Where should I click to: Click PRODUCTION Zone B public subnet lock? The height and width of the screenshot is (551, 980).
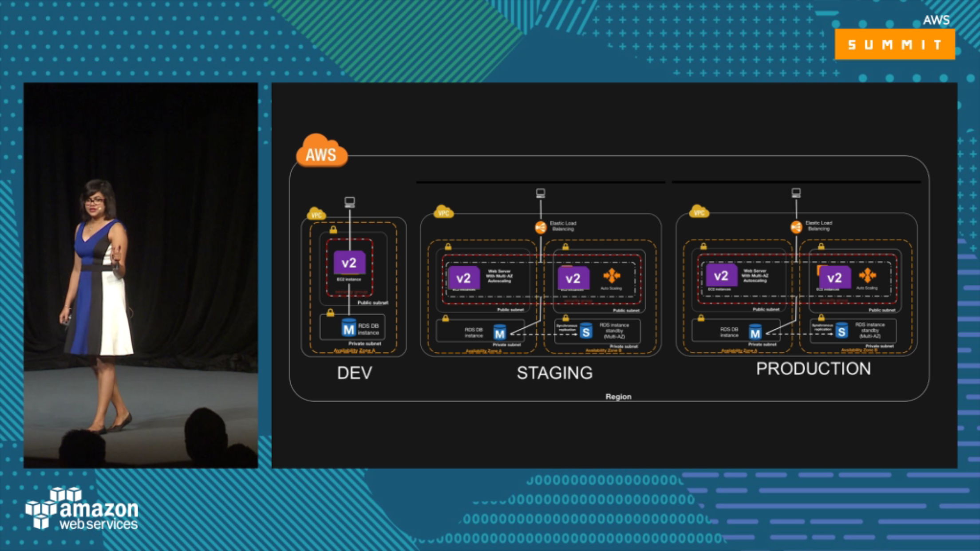(x=821, y=246)
